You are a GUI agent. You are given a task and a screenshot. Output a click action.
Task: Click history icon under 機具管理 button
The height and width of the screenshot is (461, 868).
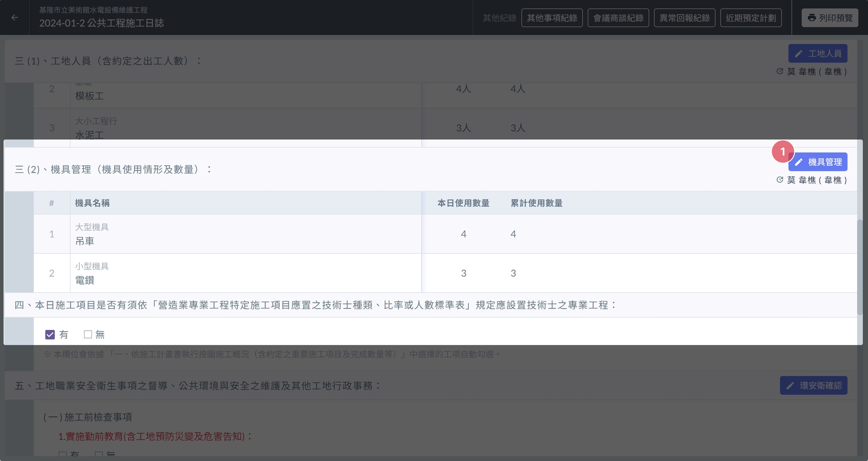tap(780, 180)
